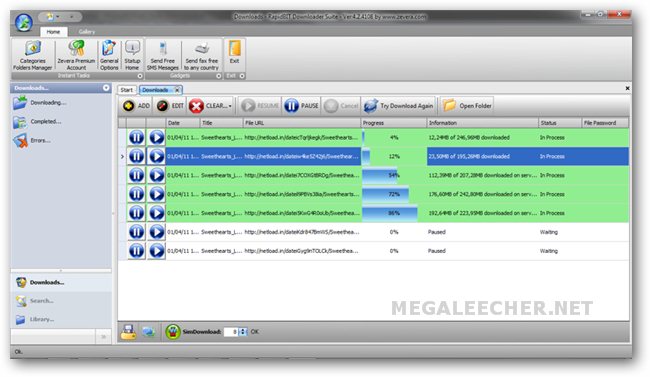This screenshot has width=650, height=377.
Task: Open the Search... navigation section
Action: (x=61, y=301)
